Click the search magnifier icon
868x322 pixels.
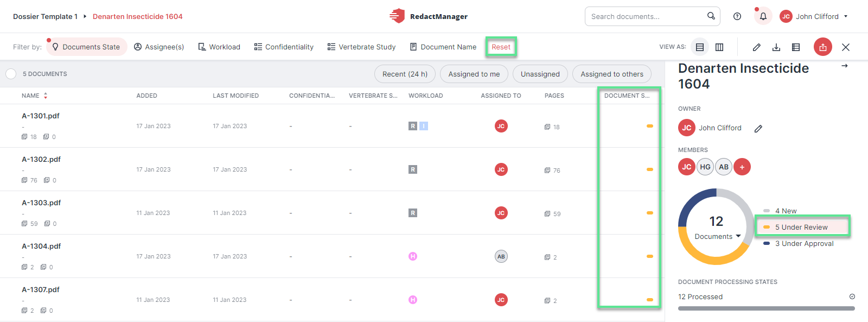(711, 16)
